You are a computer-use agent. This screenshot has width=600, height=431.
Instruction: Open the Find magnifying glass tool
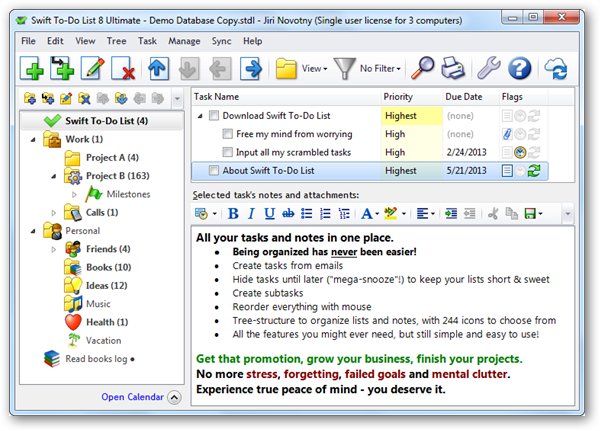click(x=422, y=68)
